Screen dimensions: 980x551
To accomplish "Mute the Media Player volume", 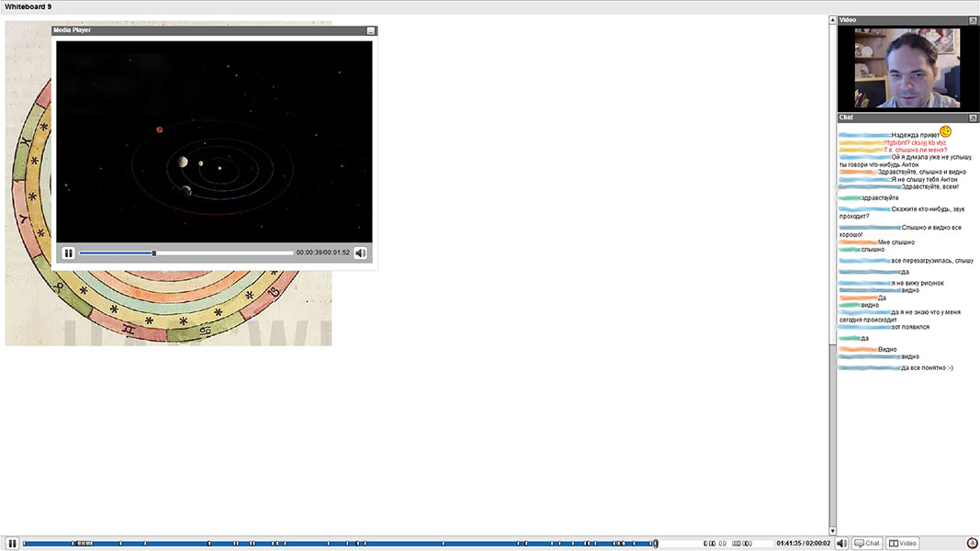I will point(361,253).
